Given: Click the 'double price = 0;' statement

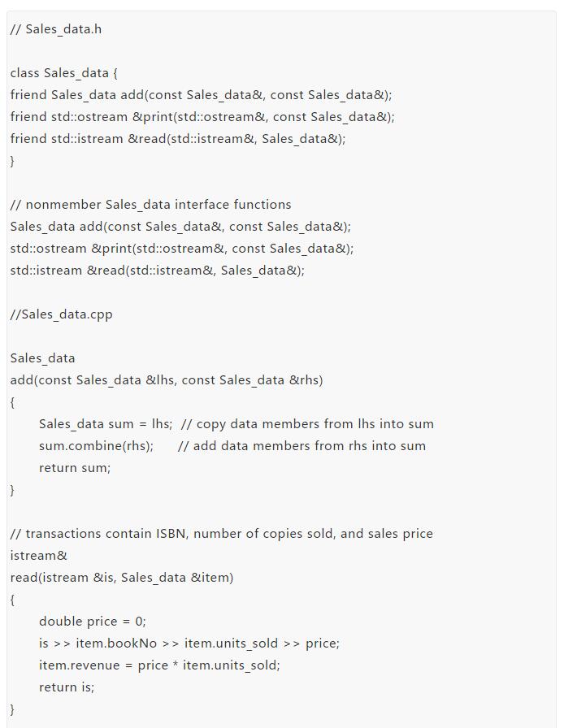Looking at the screenshot, I should point(93,622).
